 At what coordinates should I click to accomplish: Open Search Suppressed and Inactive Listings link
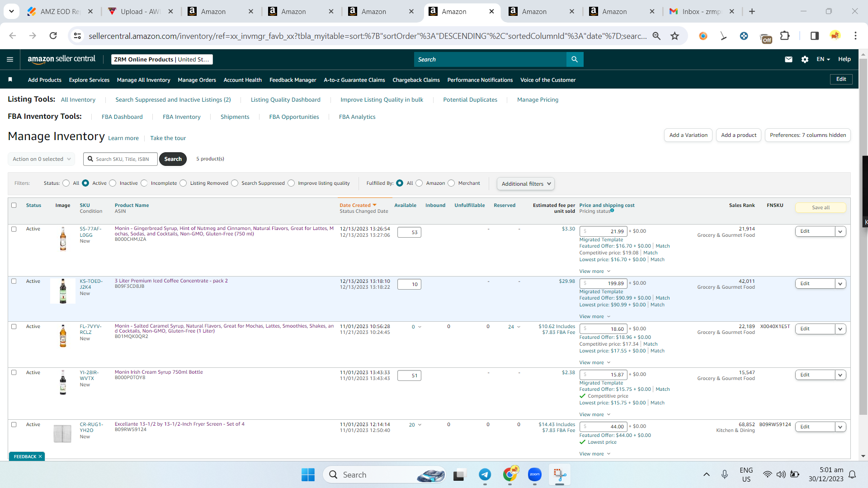click(x=173, y=99)
